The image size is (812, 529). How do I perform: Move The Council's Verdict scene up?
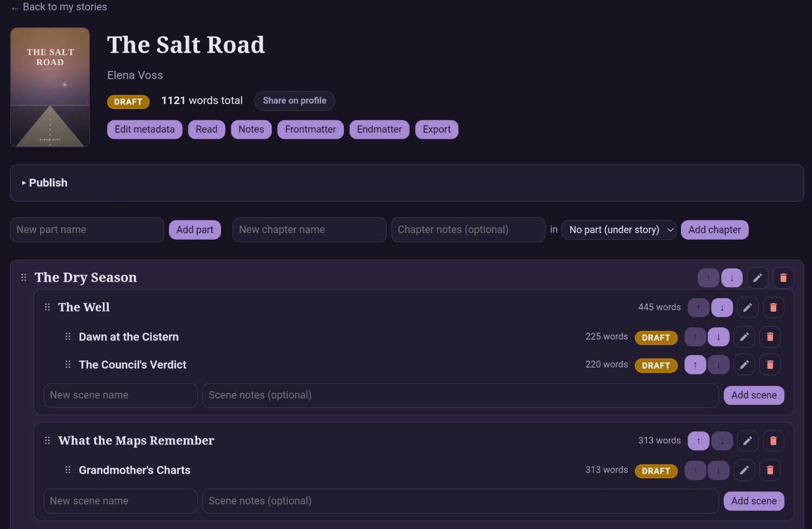pos(695,365)
